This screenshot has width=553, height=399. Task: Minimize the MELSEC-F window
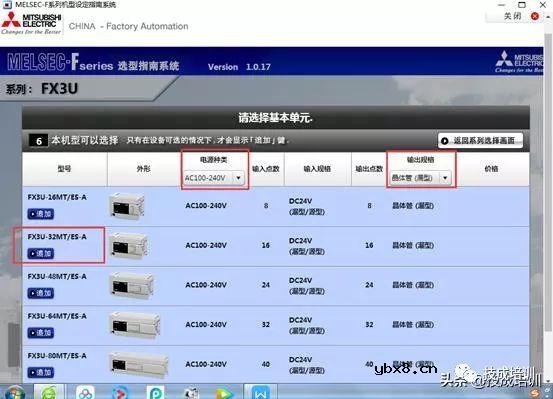(502, 5)
